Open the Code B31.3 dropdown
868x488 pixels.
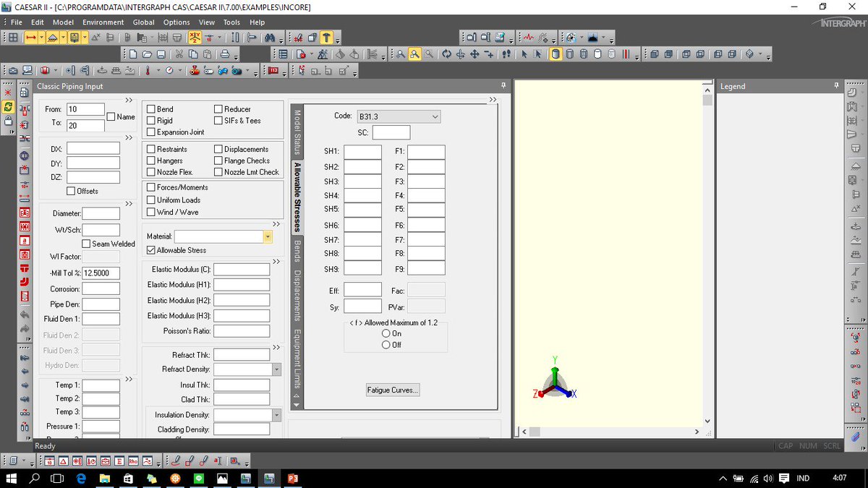[x=398, y=116]
